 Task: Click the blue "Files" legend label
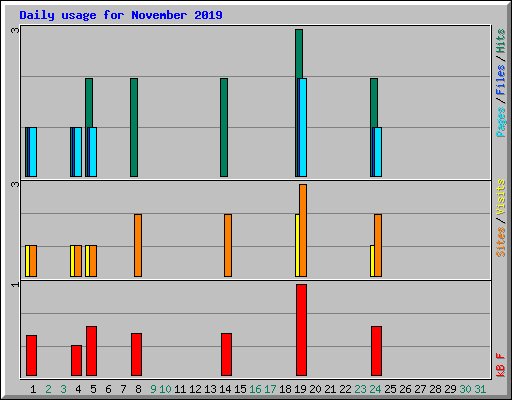501,80
